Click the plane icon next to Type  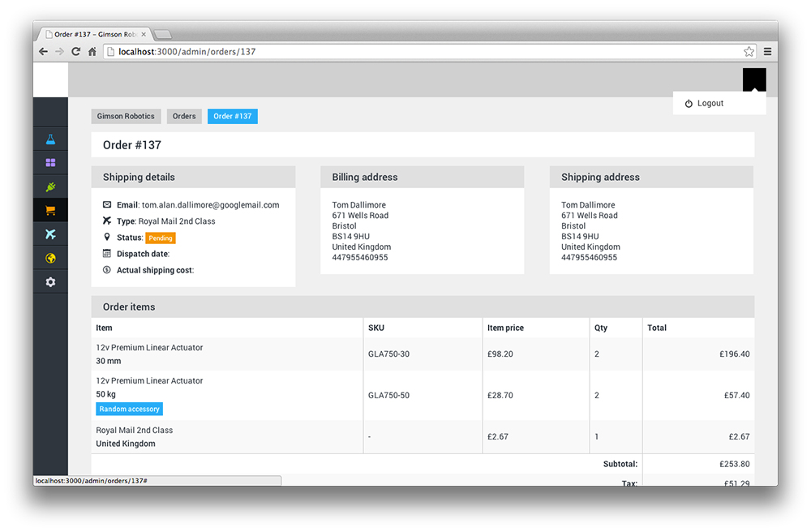pos(106,221)
